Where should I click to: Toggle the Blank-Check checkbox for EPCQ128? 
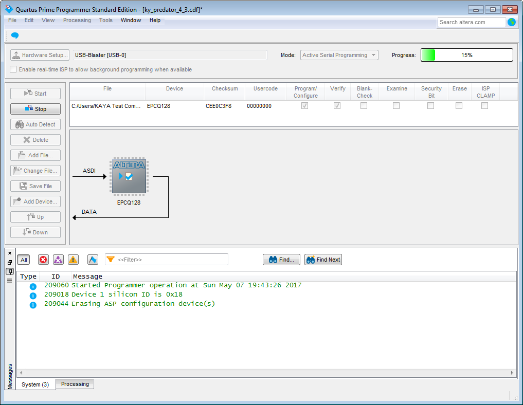(364, 106)
